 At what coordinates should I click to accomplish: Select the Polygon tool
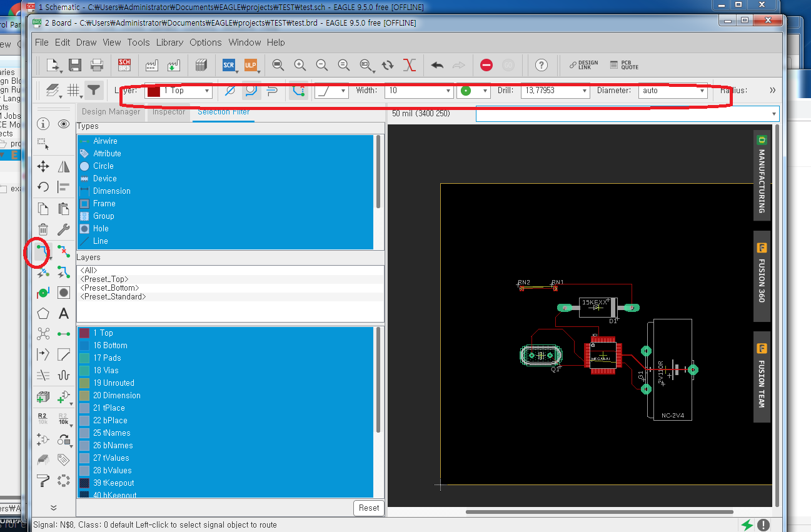[43, 313]
